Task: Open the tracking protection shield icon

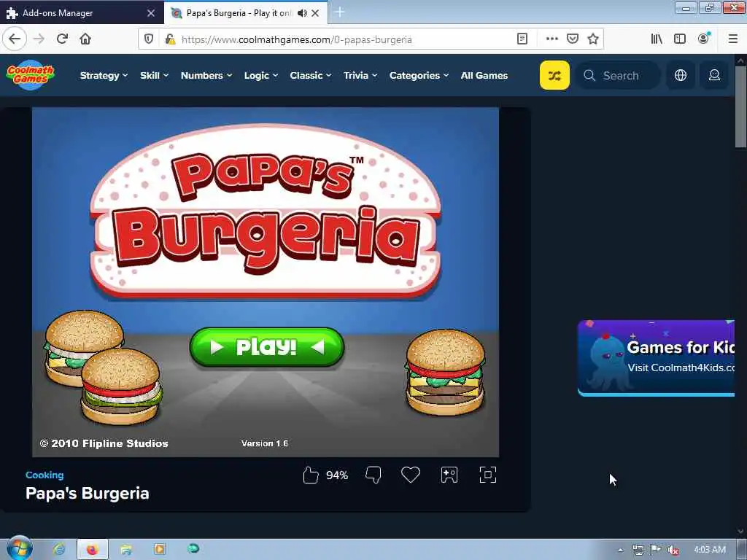Action: pyautogui.click(x=149, y=39)
